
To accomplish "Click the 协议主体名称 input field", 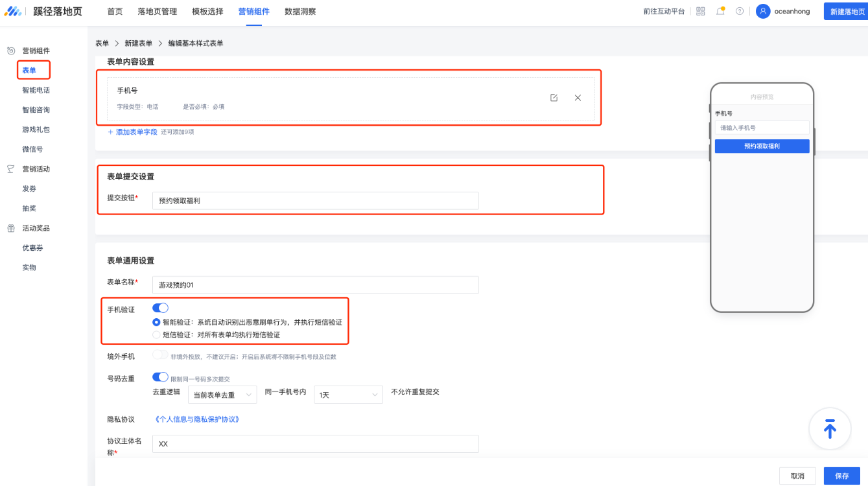I will pyautogui.click(x=316, y=444).
